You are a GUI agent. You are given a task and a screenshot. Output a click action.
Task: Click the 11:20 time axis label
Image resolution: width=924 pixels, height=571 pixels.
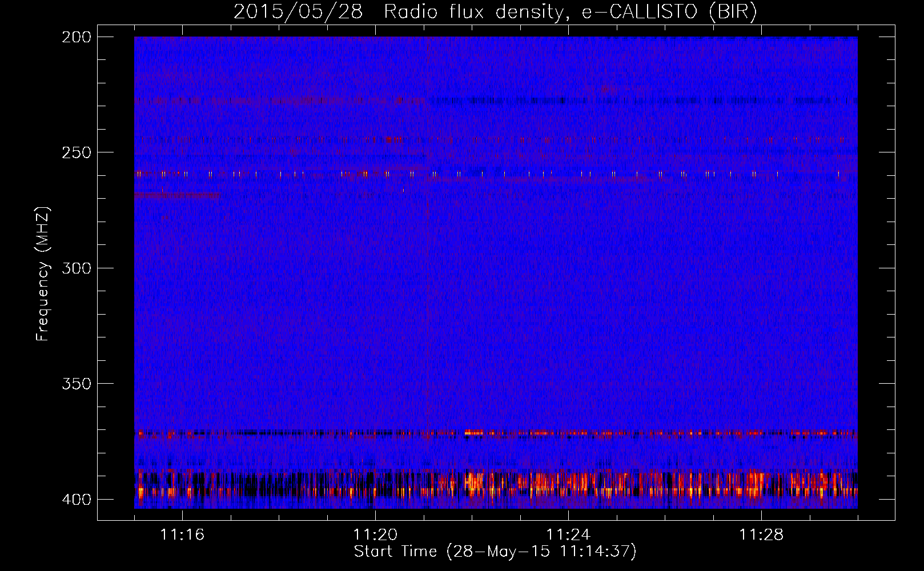pos(375,535)
